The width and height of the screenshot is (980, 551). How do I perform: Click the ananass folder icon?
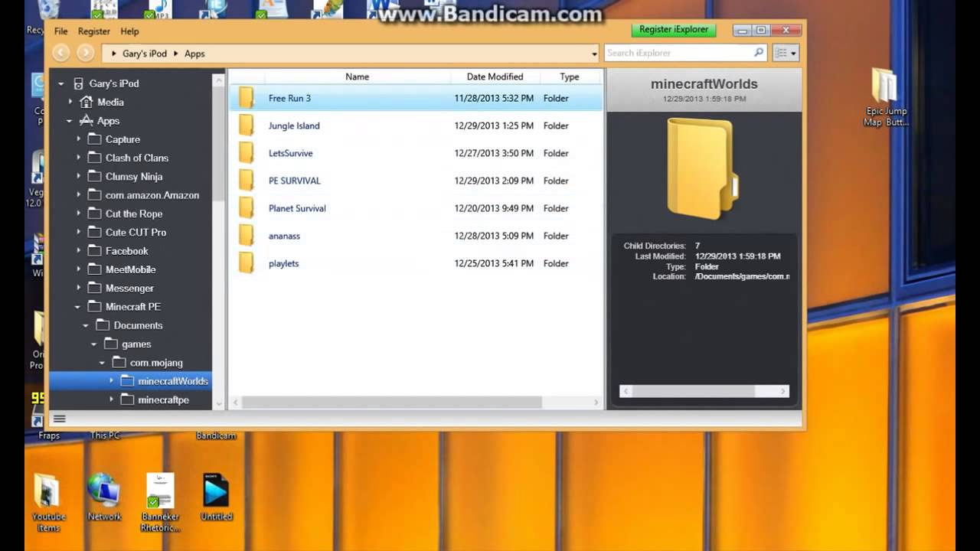(246, 236)
